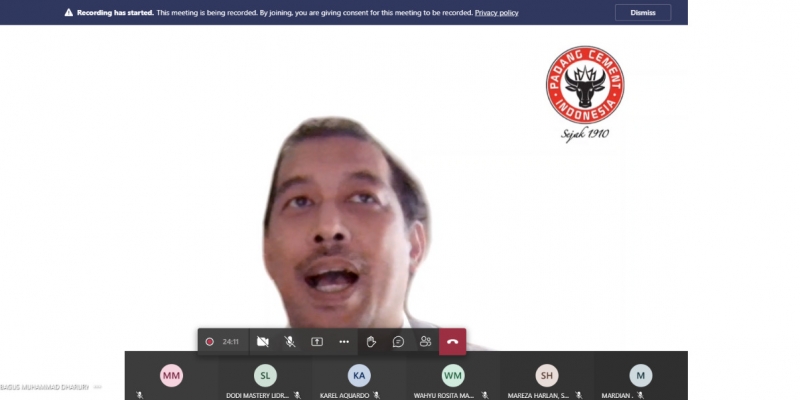Dismiss the recording notification banner
Viewport: 800px width, 400px height.
pyautogui.click(x=642, y=13)
